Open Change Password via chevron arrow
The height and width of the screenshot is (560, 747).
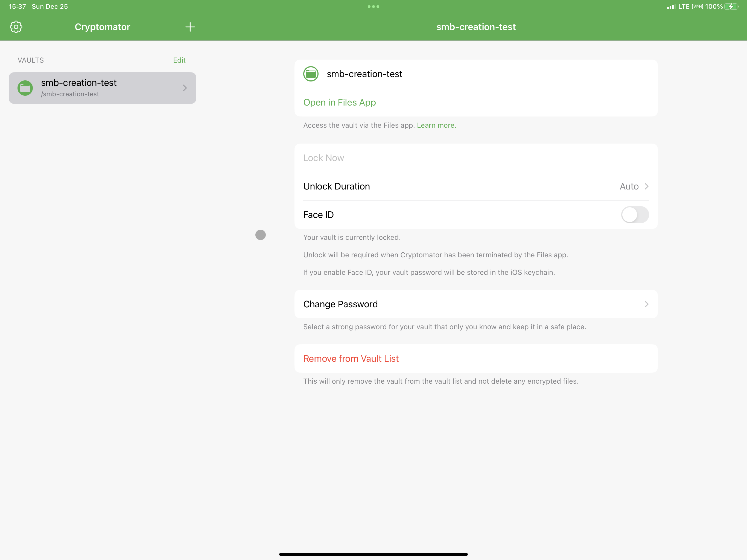click(646, 304)
